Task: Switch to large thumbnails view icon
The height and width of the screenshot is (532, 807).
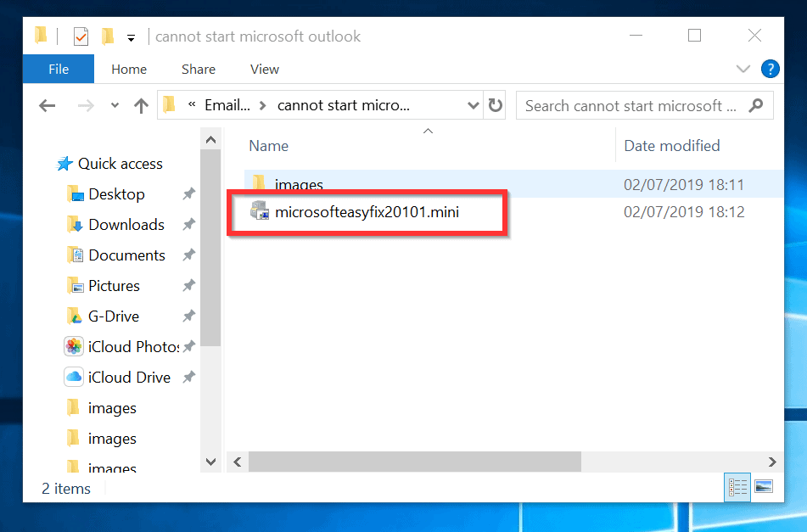Action: coord(764,487)
